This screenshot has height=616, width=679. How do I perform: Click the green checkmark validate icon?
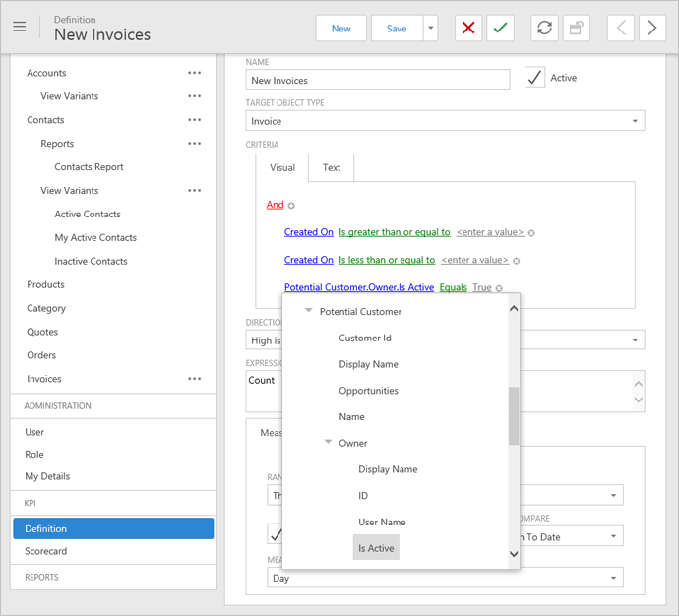[501, 29]
